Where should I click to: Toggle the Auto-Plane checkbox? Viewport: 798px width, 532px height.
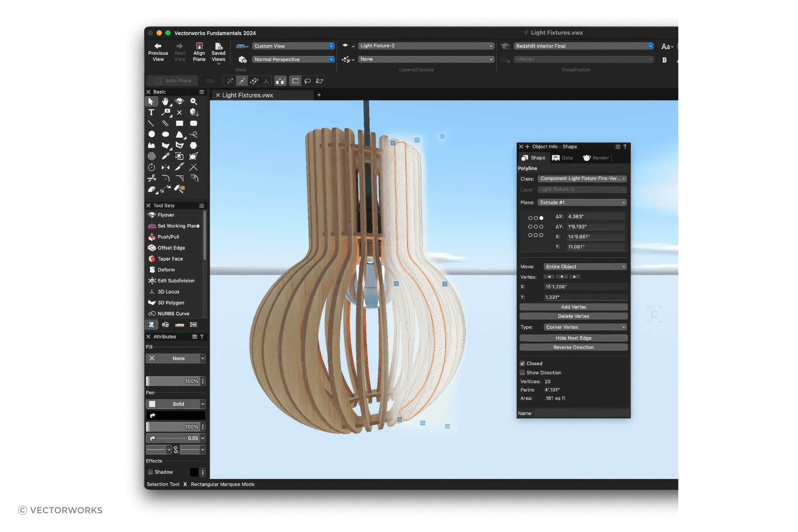tap(158, 81)
